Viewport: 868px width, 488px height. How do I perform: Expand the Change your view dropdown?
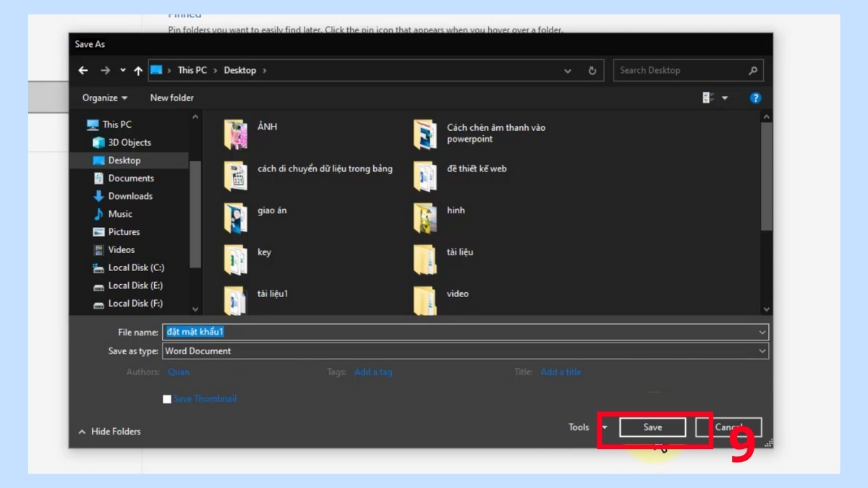[x=725, y=98]
